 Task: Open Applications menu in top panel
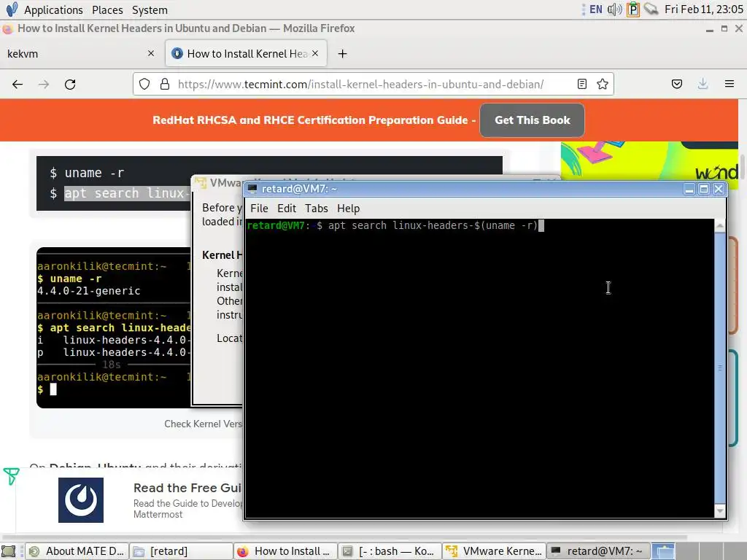(53, 9)
